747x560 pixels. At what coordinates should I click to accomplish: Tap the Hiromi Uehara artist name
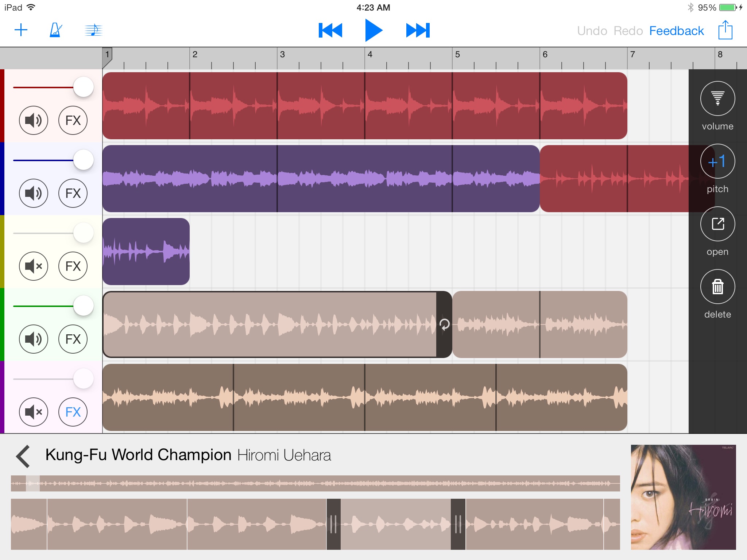pos(284,455)
